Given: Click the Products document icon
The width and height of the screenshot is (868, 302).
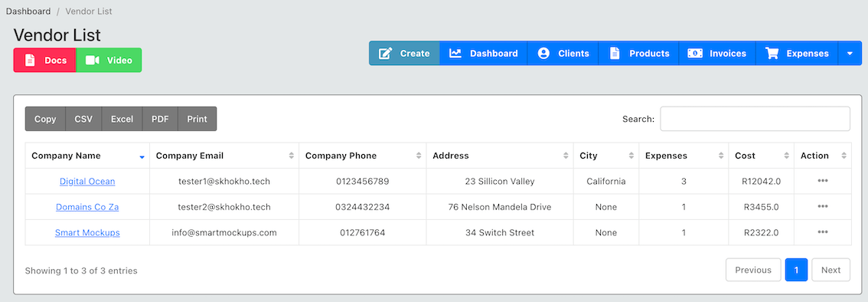Looking at the screenshot, I should point(615,53).
